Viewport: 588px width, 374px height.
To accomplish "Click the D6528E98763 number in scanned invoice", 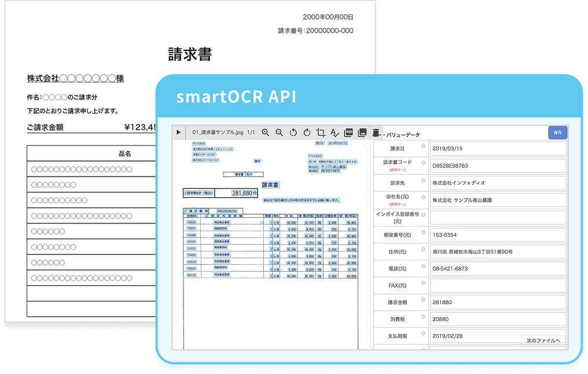I will (227, 211).
